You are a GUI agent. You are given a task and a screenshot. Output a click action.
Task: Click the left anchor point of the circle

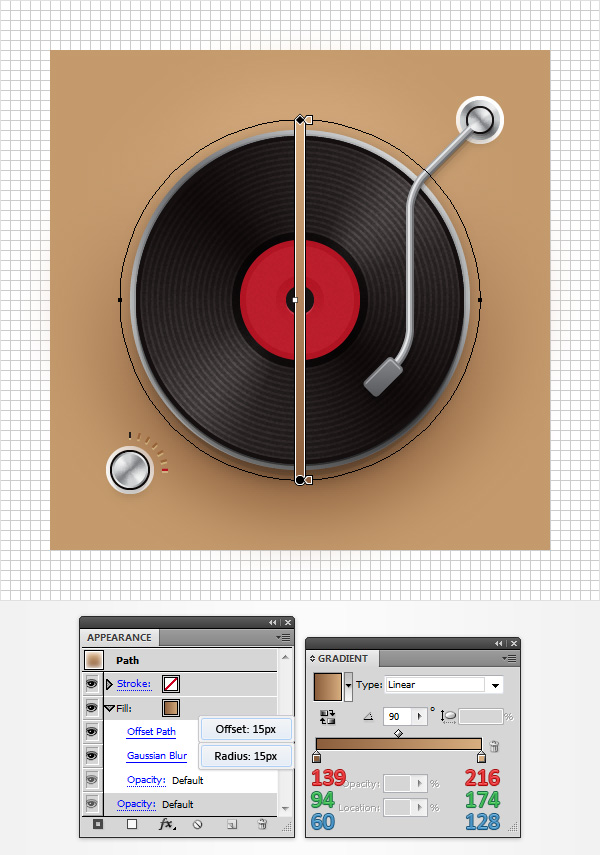(x=120, y=300)
